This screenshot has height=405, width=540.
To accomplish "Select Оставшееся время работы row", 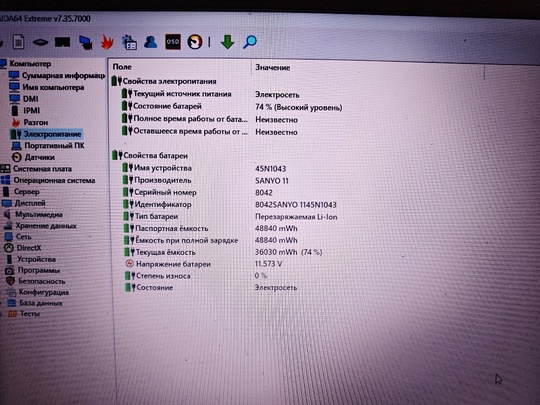I will coord(209,131).
